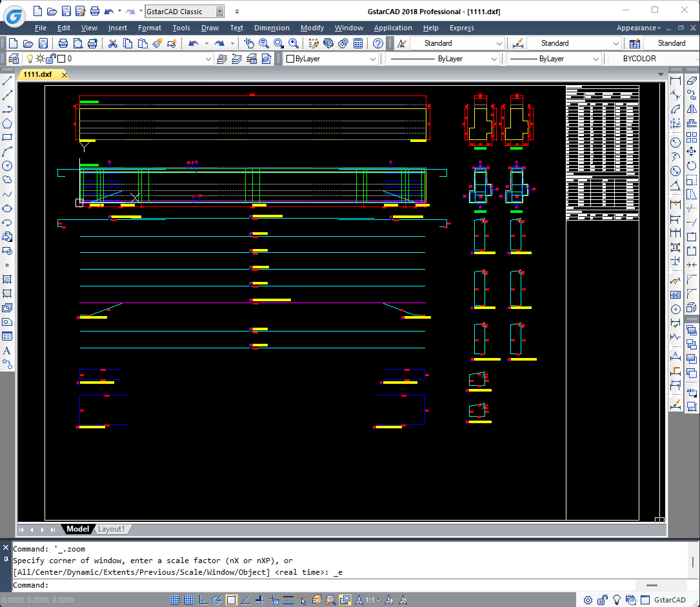Expand the layer selection dropdown
Viewport: 700px width, 607px height.
(x=208, y=59)
